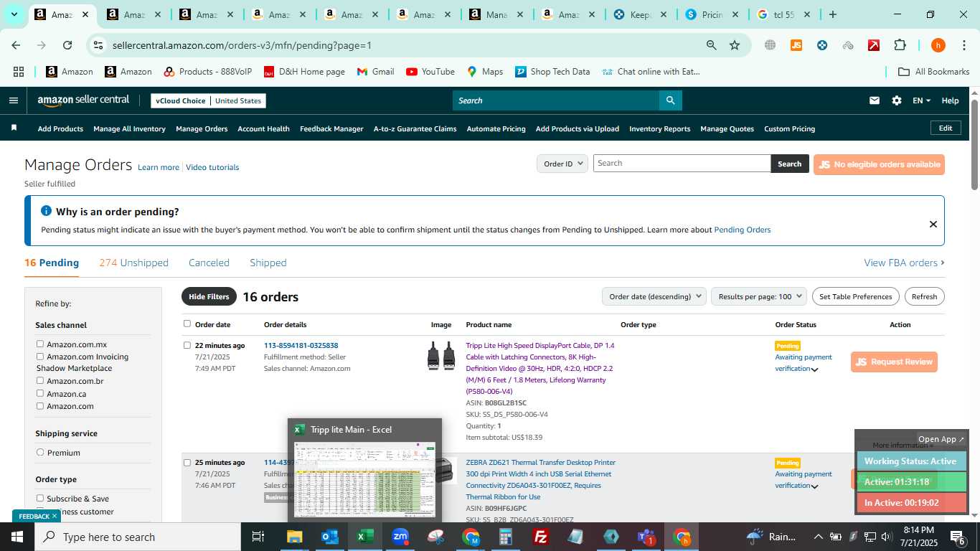Open order 113-8594181-0325838 details
Image resolution: width=980 pixels, height=551 pixels.
pyautogui.click(x=301, y=345)
